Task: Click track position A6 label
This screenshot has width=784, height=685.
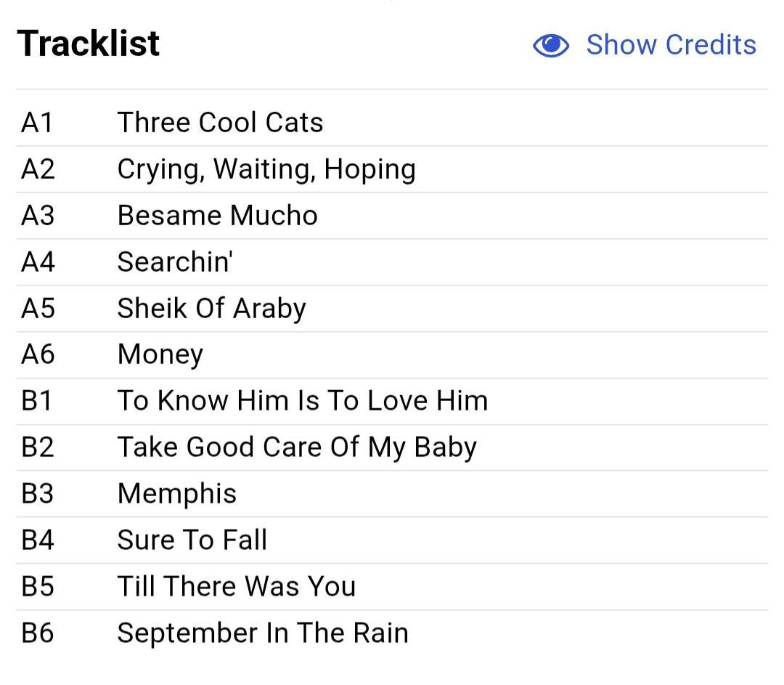Action: 38,354
